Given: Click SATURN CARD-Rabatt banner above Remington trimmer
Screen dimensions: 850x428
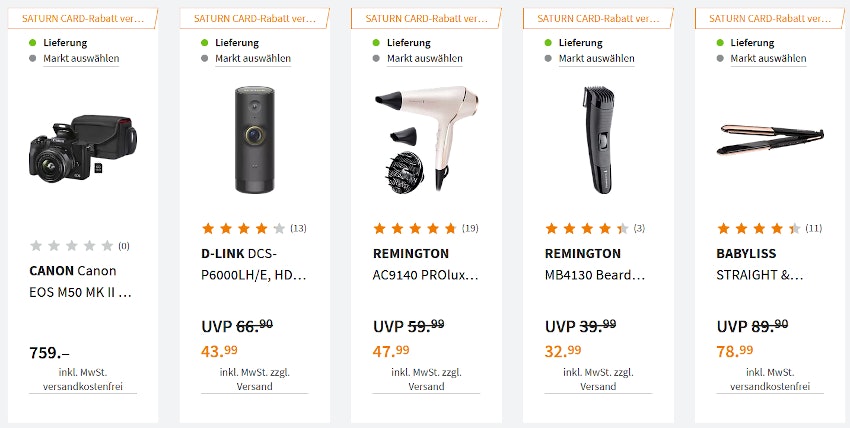Looking at the screenshot, I should pos(598,19).
